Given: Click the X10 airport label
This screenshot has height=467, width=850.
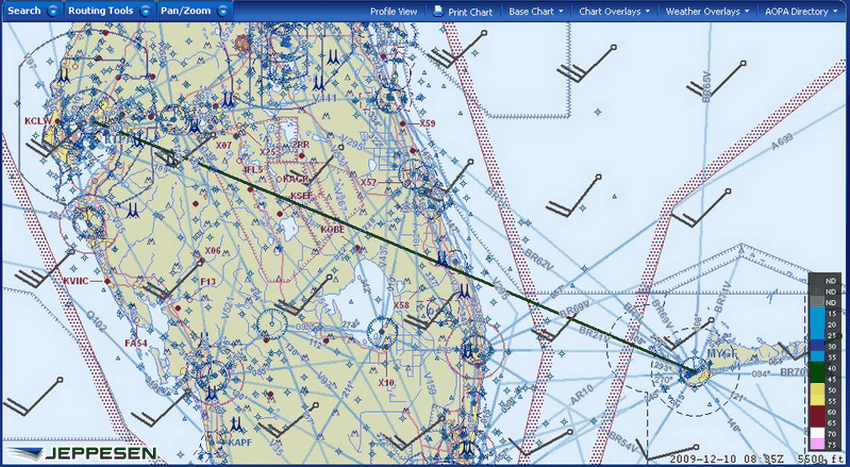Looking at the screenshot, I should [386, 382].
